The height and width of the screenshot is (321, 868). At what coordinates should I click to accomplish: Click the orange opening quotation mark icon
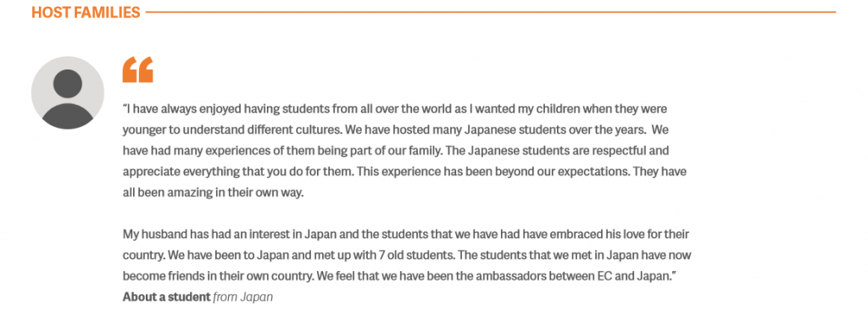pyautogui.click(x=138, y=69)
